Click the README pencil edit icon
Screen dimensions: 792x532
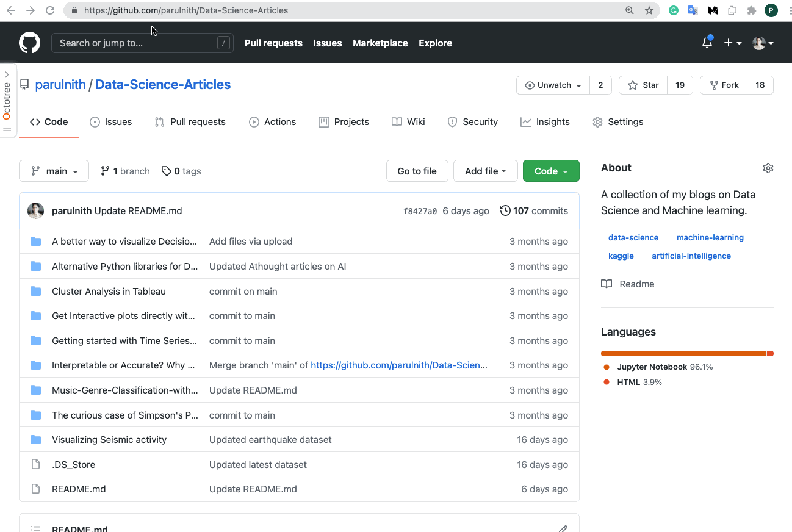[563, 528]
